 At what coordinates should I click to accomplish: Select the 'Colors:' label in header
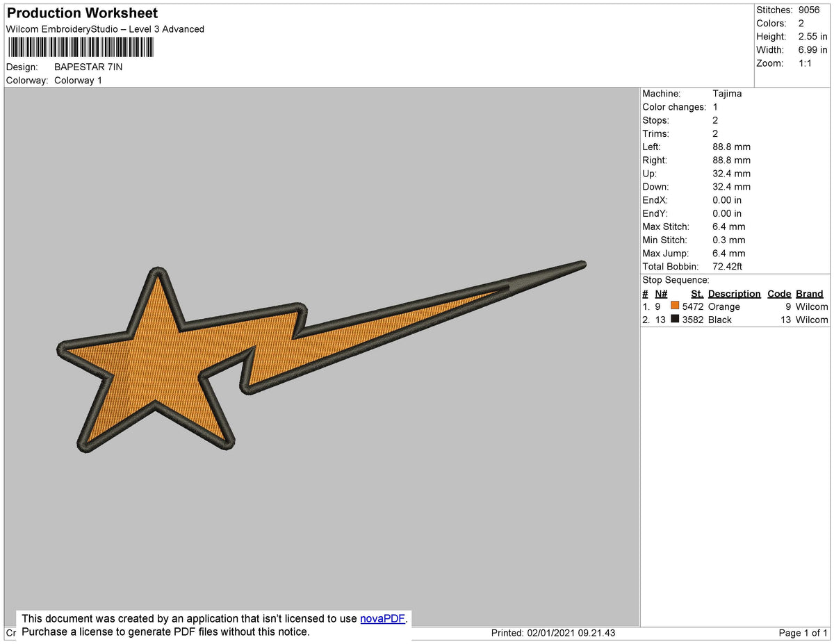pos(771,23)
